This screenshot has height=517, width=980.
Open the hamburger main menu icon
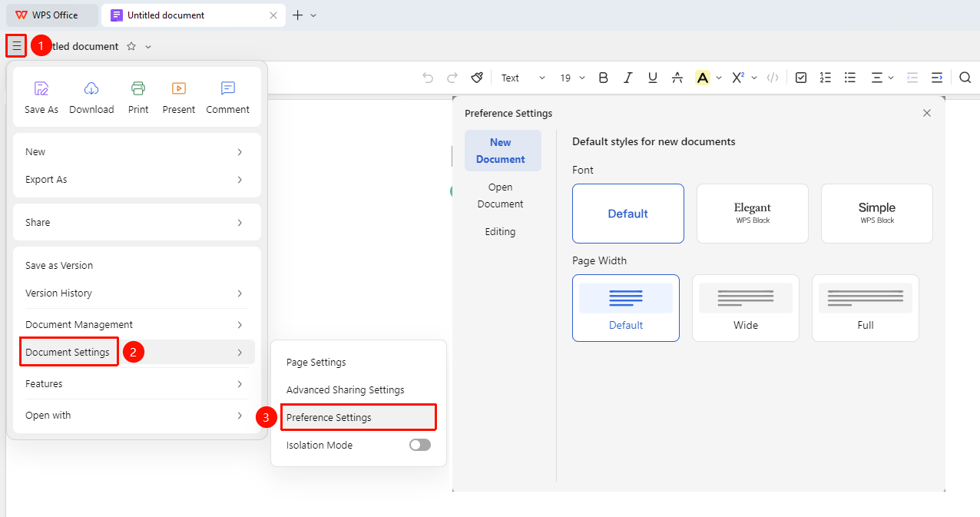tap(16, 46)
